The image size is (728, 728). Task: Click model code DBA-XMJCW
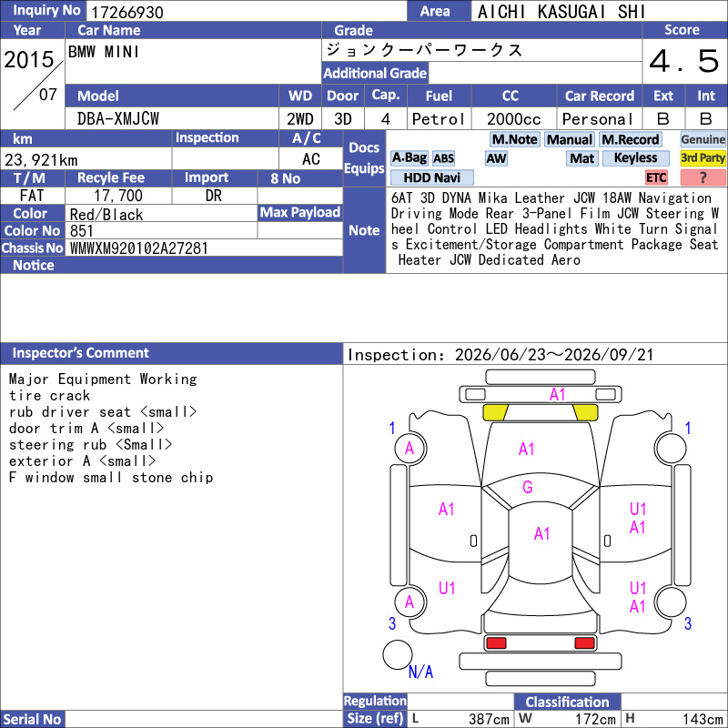pyautogui.click(x=118, y=119)
